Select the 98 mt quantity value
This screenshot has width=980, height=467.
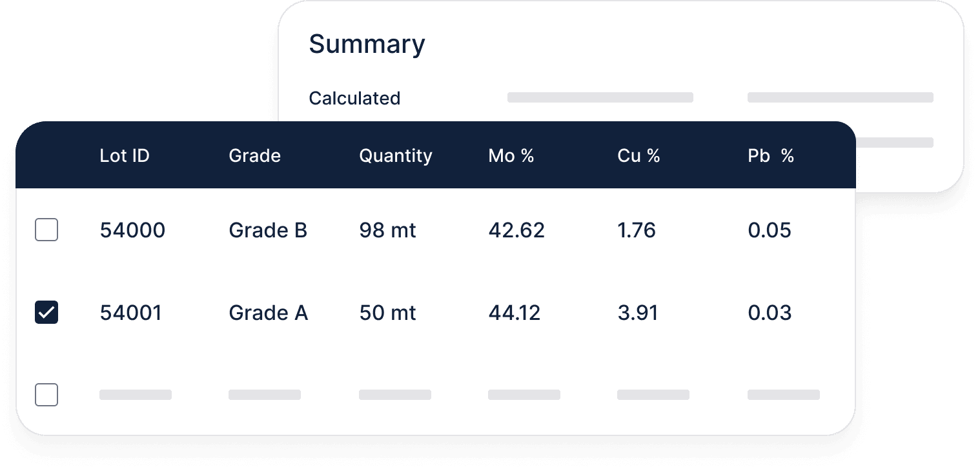(x=387, y=230)
